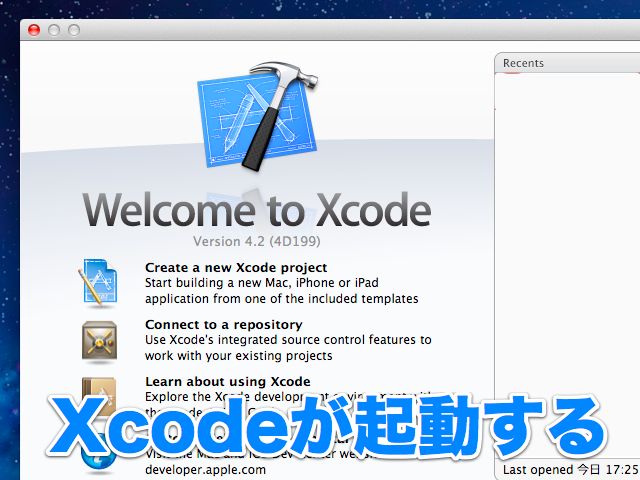
Task: Click the Xcode hammer logo
Action: click(x=258, y=116)
